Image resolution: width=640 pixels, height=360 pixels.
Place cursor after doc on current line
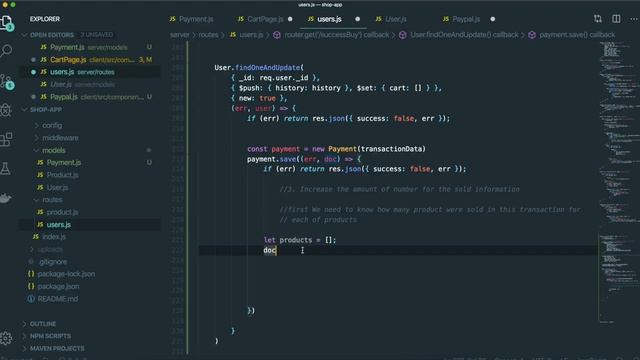coord(277,250)
